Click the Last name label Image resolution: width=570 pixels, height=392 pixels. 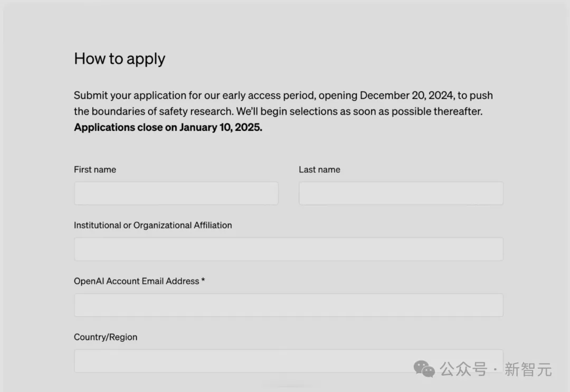319,169
